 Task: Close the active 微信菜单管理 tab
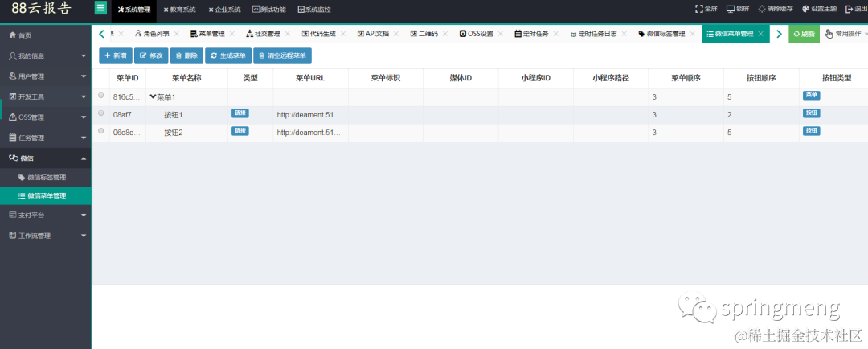pos(760,34)
